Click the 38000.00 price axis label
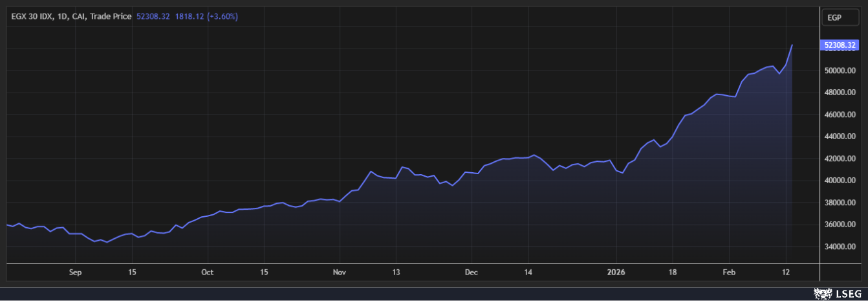Image resolution: width=868 pixels, height=301 pixels. click(x=839, y=203)
